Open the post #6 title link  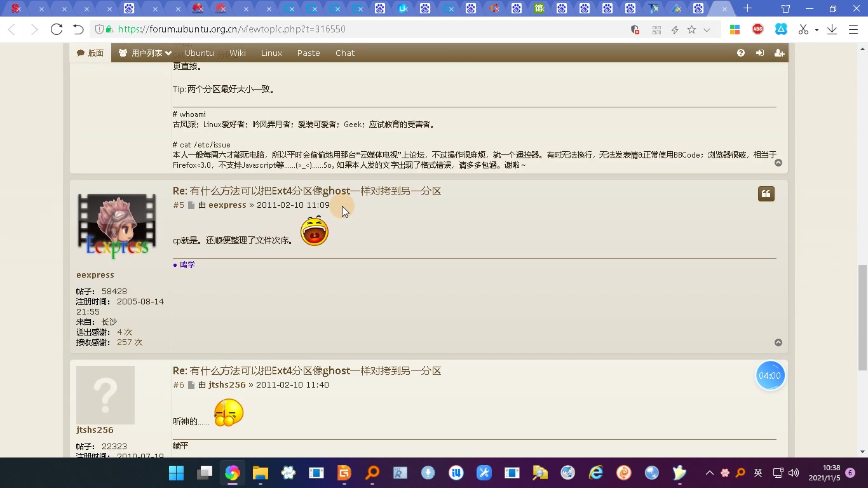[x=307, y=370]
